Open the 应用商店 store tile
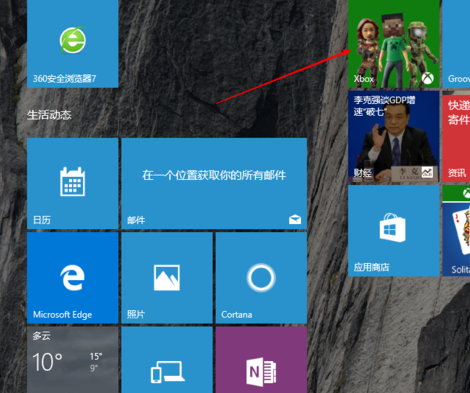This screenshot has height=393, width=470. (394, 231)
